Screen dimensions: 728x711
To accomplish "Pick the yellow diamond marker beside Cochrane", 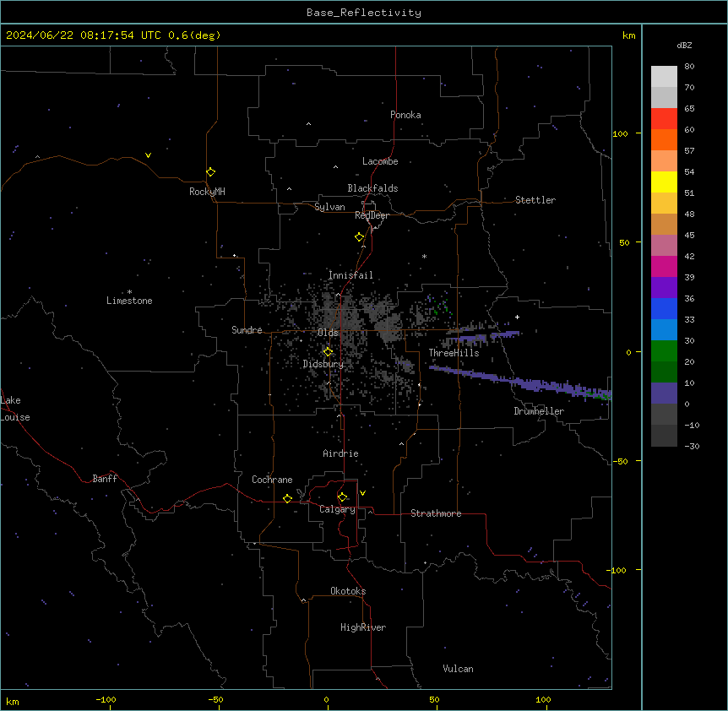I will 287,498.
